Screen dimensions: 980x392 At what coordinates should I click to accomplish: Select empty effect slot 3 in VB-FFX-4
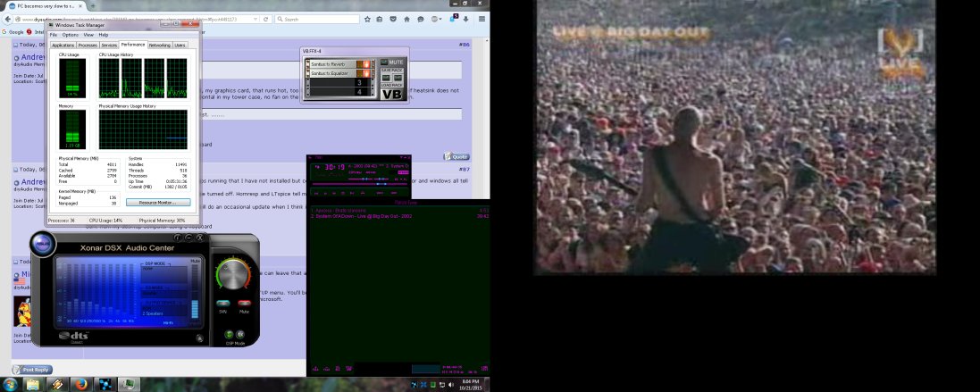click(x=342, y=82)
